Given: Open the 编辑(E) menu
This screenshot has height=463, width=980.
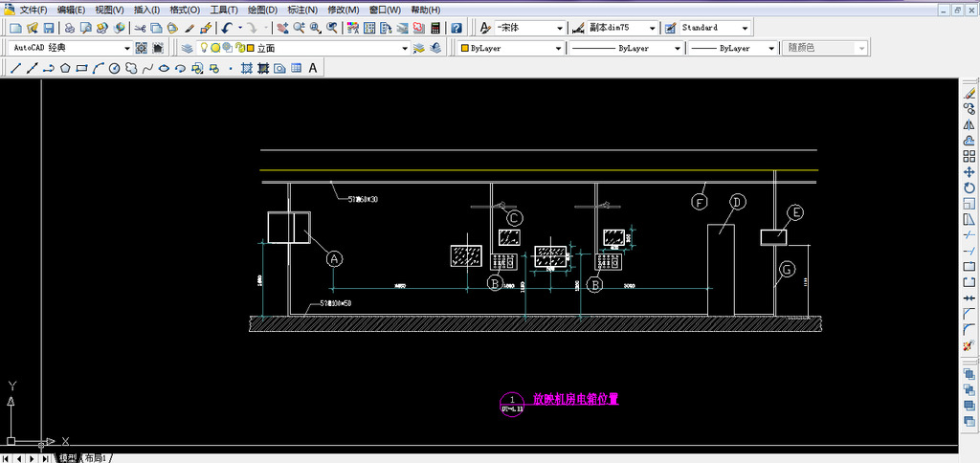Looking at the screenshot, I should pyautogui.click(x=71, y=10).
